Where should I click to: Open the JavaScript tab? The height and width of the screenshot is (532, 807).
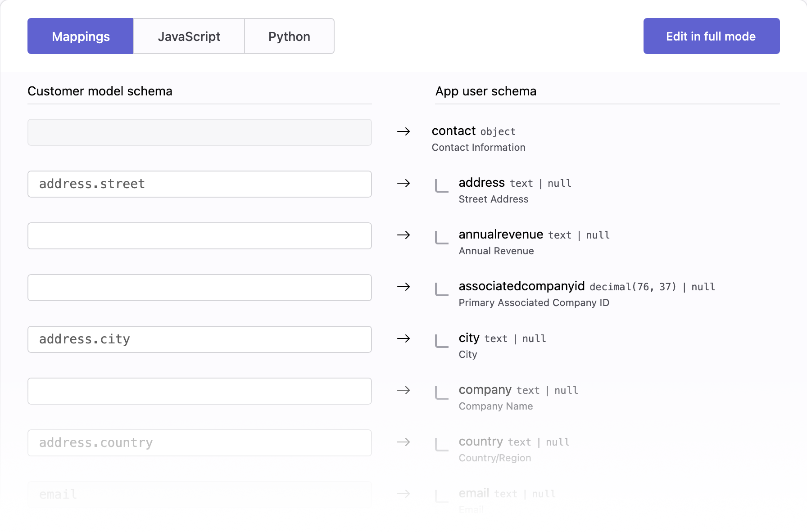(x=189, y=36)
